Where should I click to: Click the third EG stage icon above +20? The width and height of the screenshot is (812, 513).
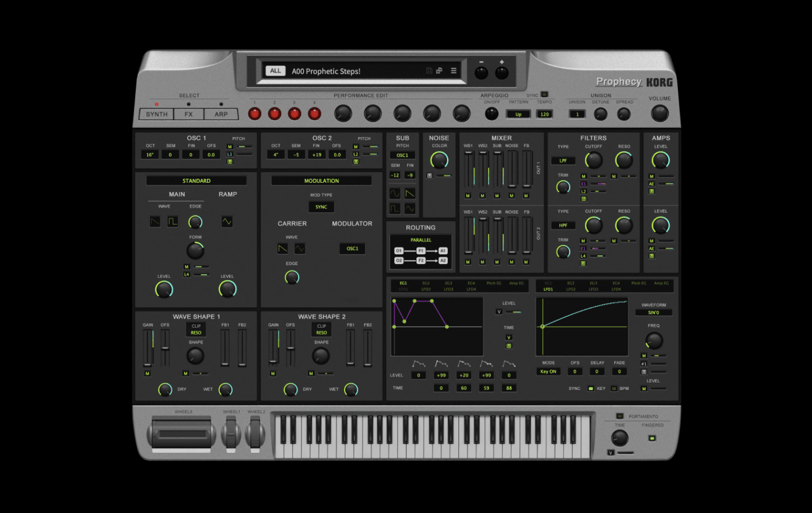point(464,364)
